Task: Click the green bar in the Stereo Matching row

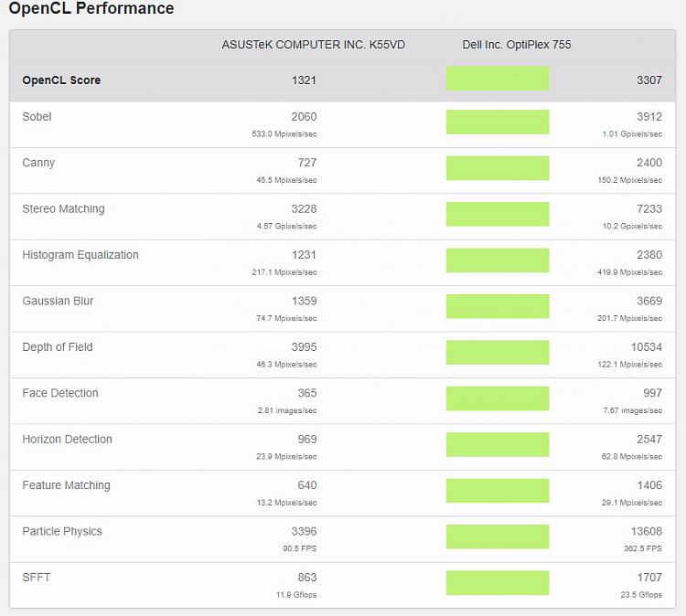Action: tap(498, 214)
